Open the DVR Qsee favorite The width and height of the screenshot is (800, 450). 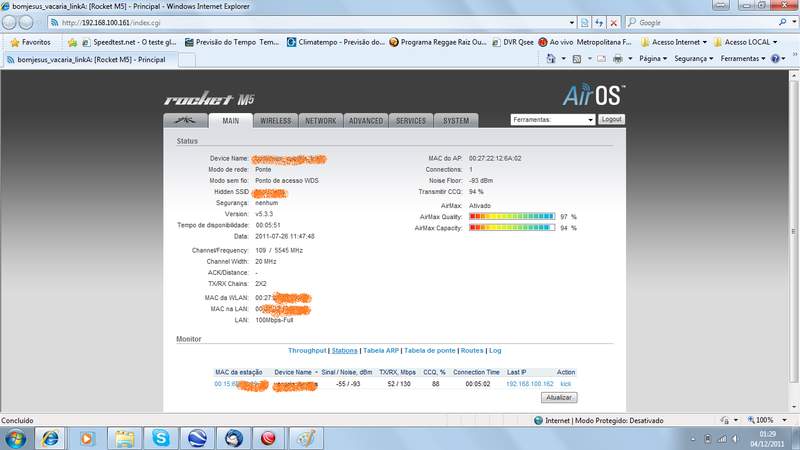(513, 42)
